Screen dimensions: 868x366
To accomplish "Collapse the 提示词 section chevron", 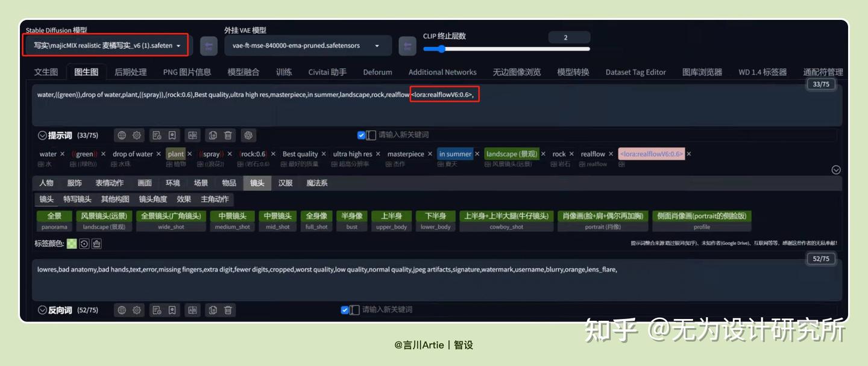I will [42, 135].
